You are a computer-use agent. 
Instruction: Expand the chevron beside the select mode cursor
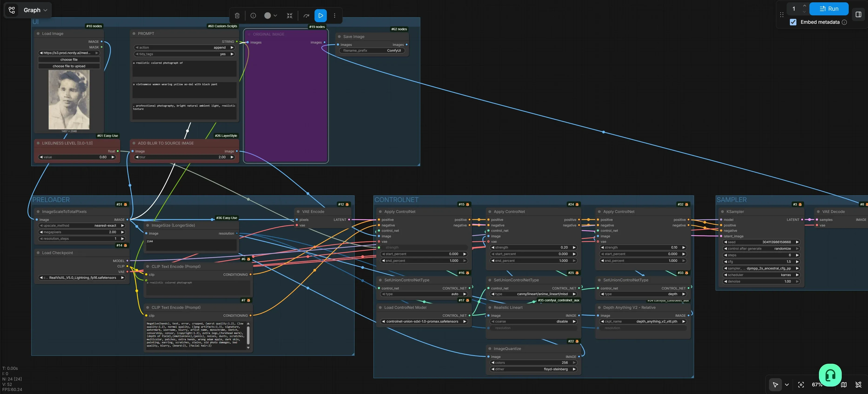[x=787, y=384]
